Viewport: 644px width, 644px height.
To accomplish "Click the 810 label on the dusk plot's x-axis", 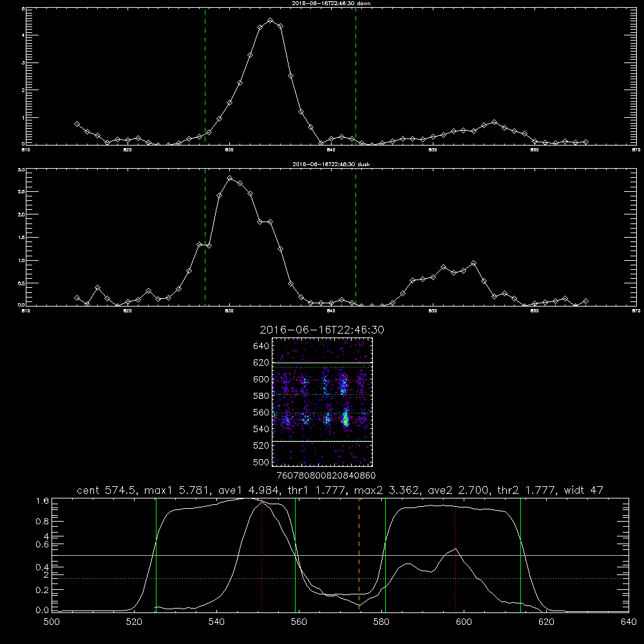I will (26, 311).
